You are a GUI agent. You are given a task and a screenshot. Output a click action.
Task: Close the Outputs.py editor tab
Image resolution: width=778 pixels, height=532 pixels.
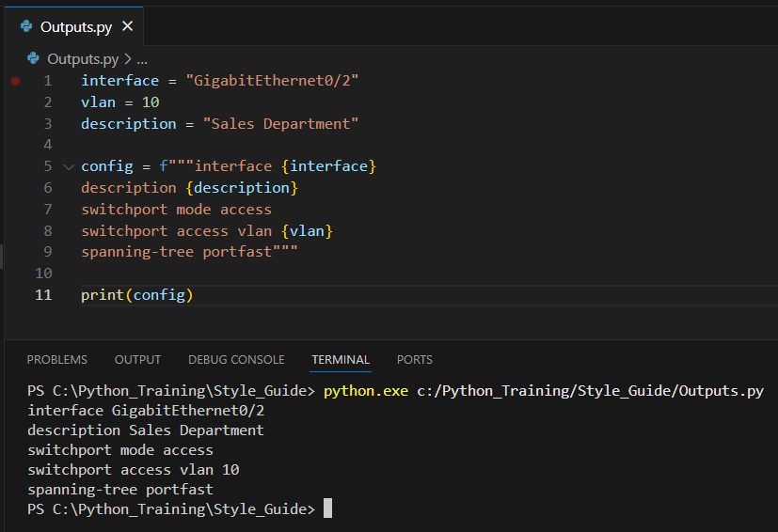pos(128,26)
